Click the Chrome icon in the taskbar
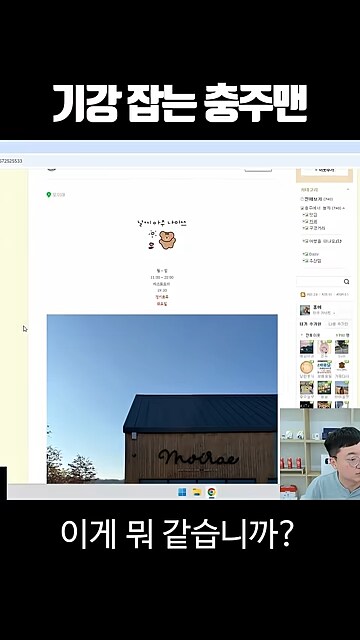Image resolution: width=360 pixels, height=640 pixels. [x=211, y=492]
